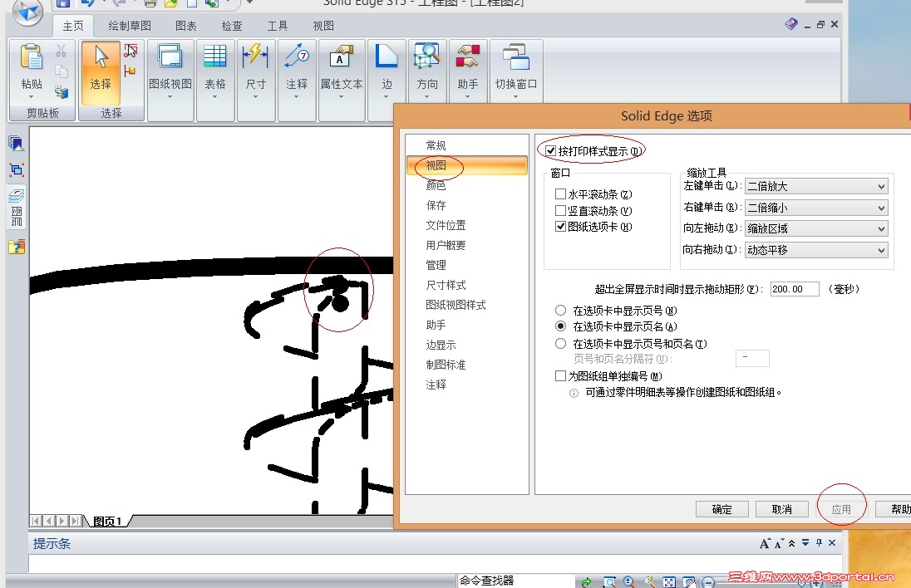Image resolution: width=911 pixels, height=588 pixels.
Task: Click the 粘贴 paste icon
Action: (32, 58)
